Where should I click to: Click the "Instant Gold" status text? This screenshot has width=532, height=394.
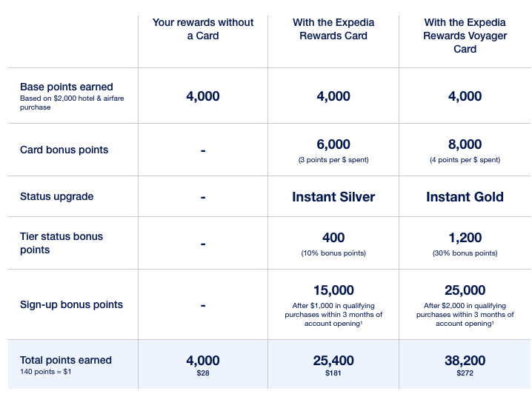465,197
